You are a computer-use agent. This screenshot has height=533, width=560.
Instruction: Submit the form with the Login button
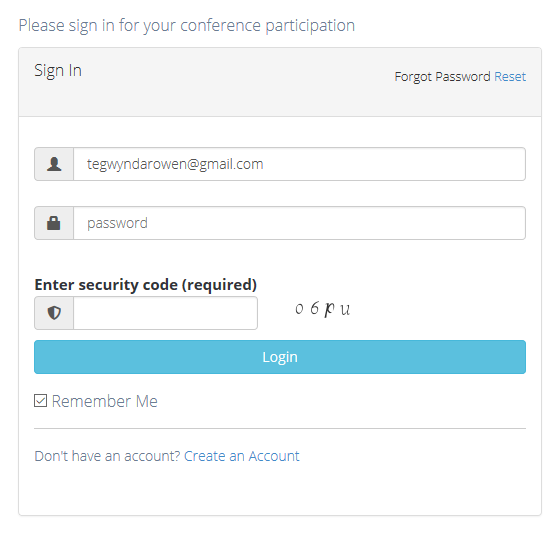pyautogui.click(x=280, y=357)
